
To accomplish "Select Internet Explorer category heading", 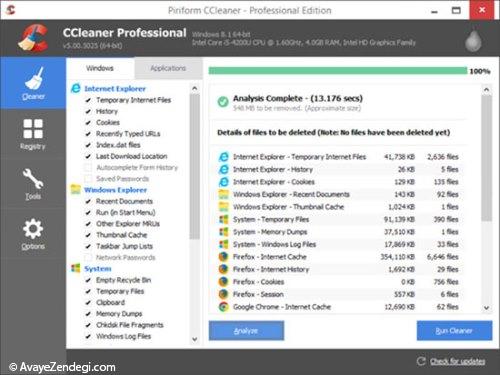I will pos(115,89).
